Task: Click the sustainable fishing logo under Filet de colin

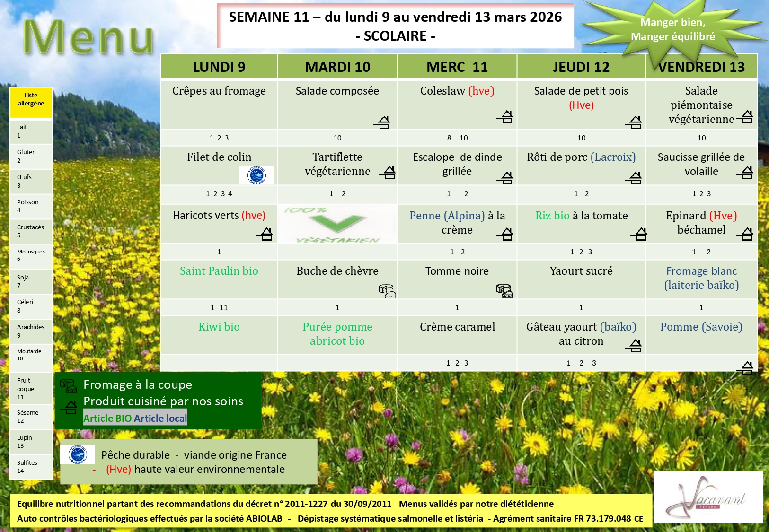Action: coord(256,175)
